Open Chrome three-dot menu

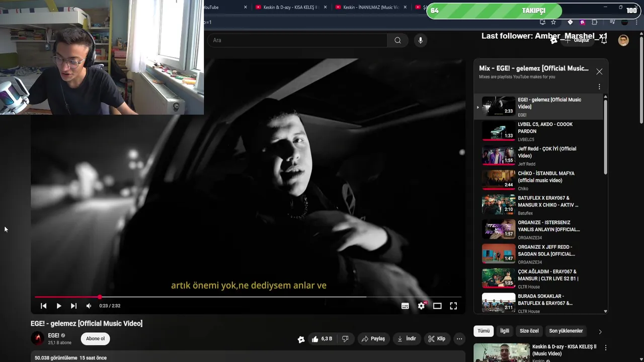[x=635, y=22]
